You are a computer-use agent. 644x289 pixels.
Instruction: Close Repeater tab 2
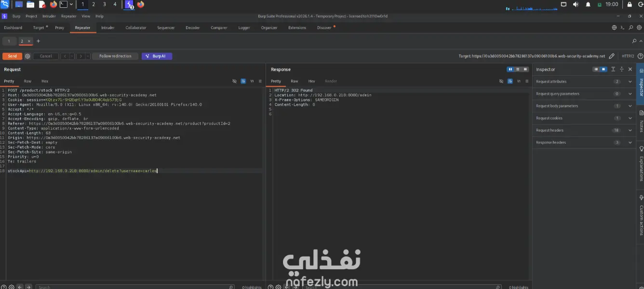click(29, 41)
